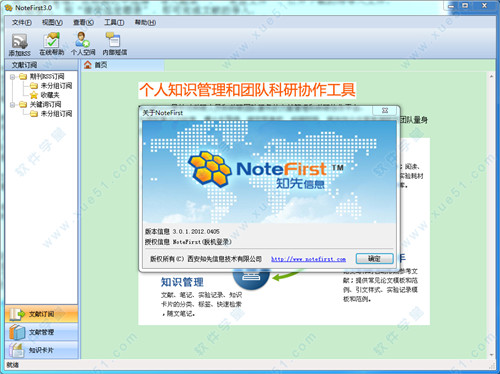The image size is (500, 374).
Task: Click 确定 in the About dialog
Action: (374, 259)
